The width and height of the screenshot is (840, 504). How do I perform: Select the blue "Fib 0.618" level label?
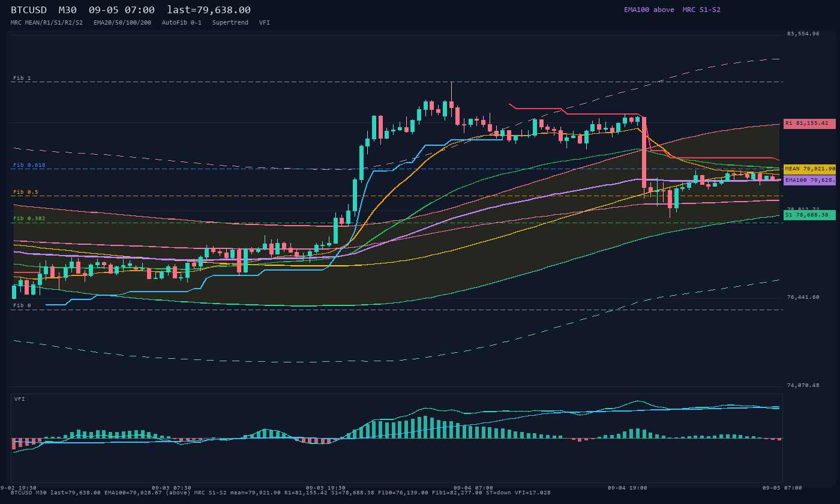tap(29, 165)
